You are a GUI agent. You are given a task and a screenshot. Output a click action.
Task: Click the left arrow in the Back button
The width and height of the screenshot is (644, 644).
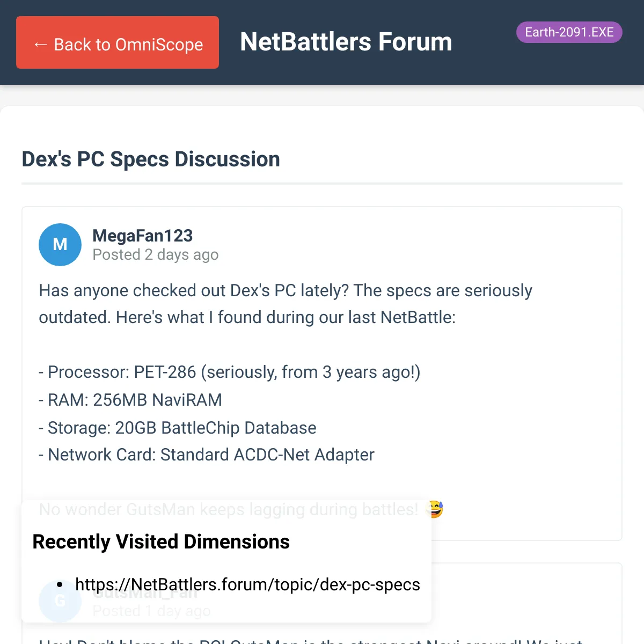[40, 45]
